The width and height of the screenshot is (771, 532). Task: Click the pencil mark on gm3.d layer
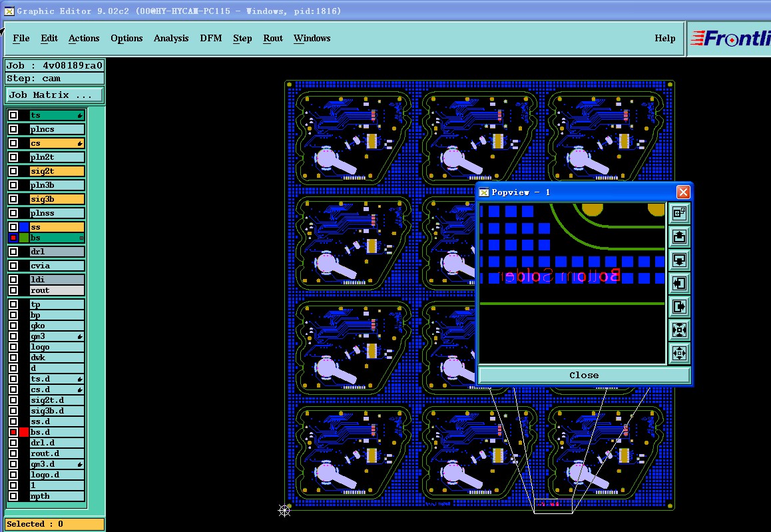[x=80, y=464]
